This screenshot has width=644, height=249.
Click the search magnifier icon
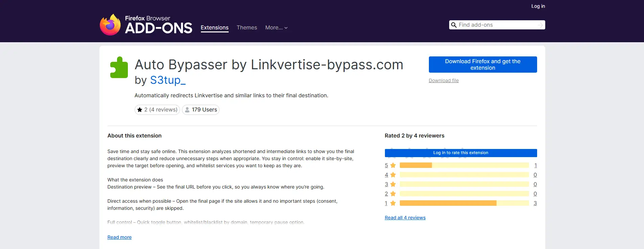click(454, 25)
